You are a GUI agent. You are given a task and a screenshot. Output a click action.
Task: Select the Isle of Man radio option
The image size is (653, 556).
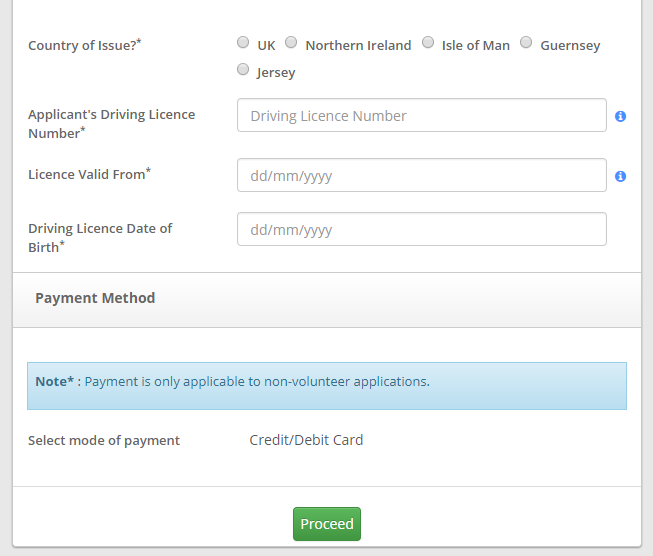(x=428, y=43)
